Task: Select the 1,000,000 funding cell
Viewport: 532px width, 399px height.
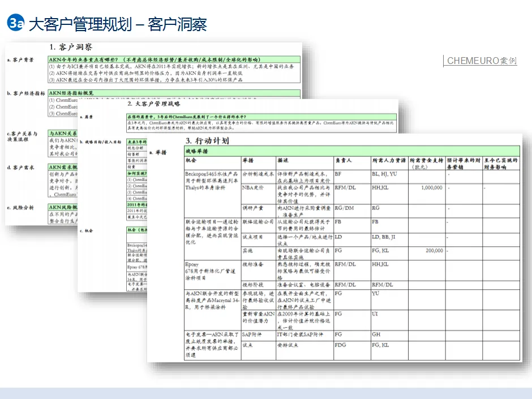Action: tap(427, 194)
